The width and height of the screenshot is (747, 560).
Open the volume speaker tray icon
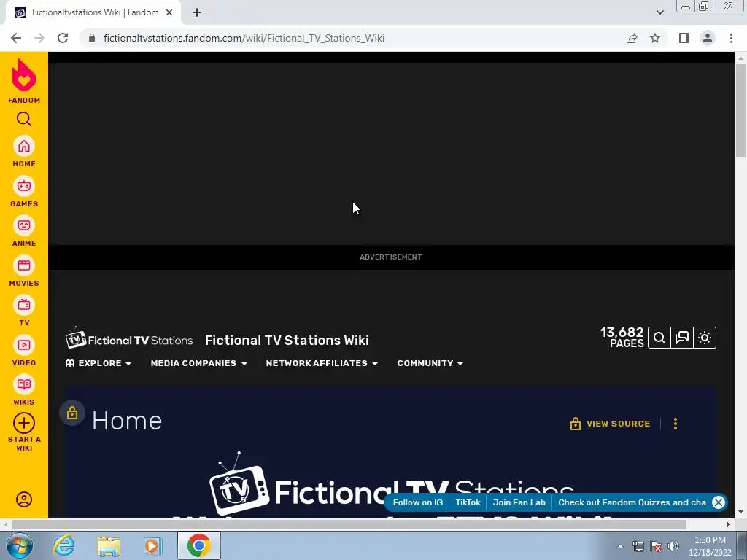tap(673, 546)
